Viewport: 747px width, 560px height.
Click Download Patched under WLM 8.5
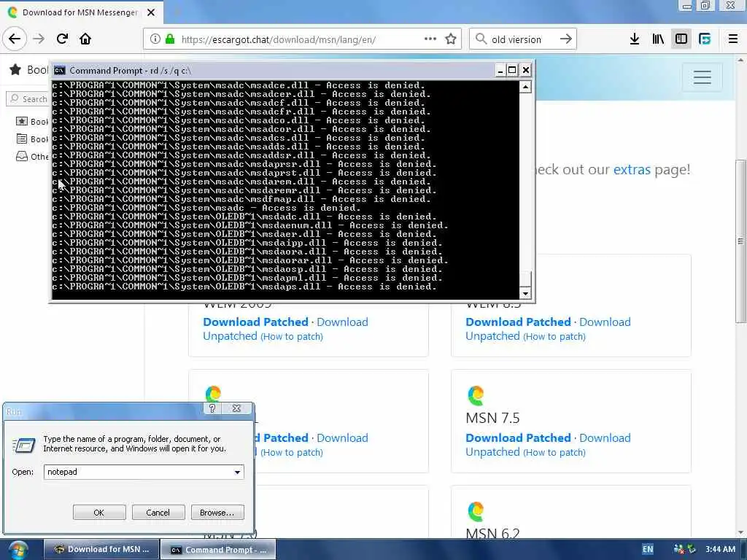pyautogui.click(x=519, y=322)
